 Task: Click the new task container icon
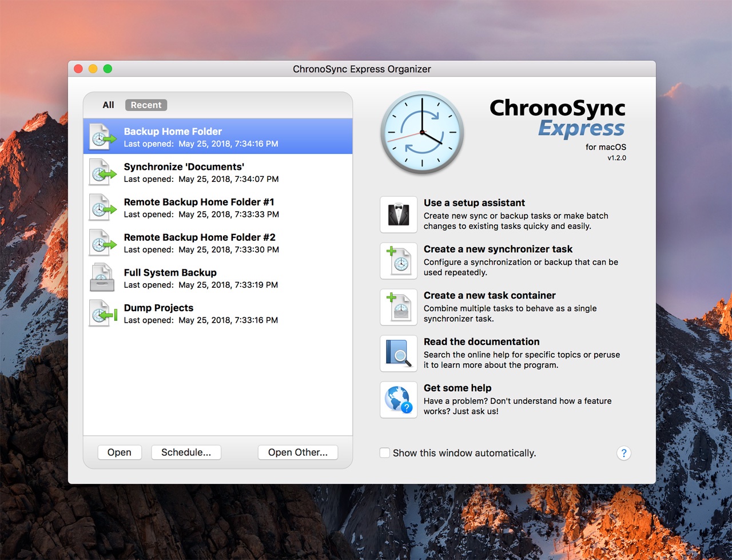[x=399, y=307]
